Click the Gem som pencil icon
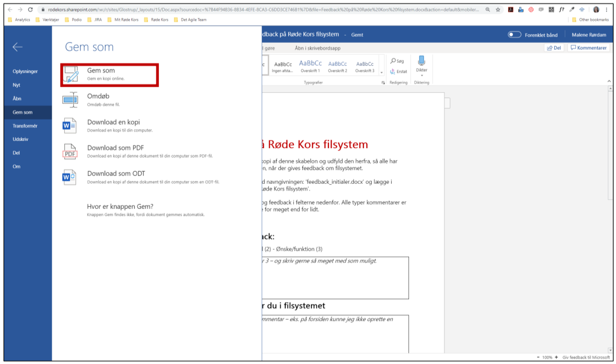The height and width of the screenshot is (364, 616). [71, 74]
